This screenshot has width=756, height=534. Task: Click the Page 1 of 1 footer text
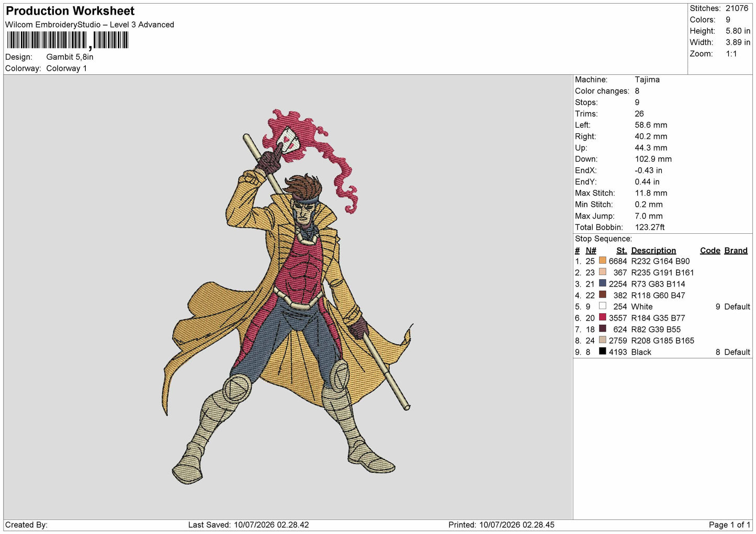[729, 525]
